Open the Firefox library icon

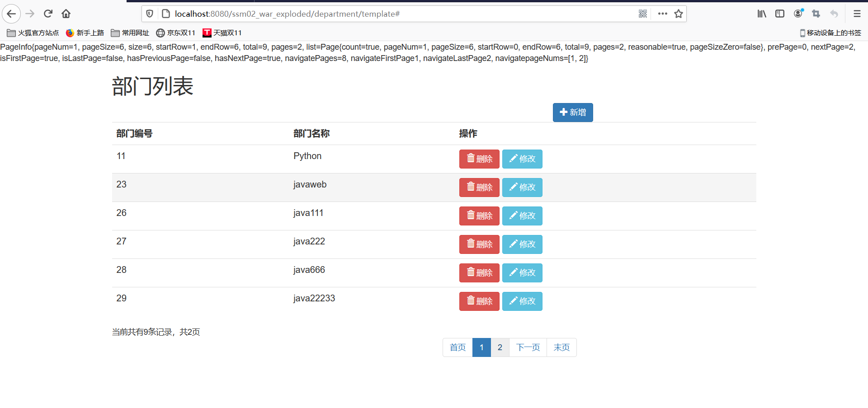click(761, 14)
